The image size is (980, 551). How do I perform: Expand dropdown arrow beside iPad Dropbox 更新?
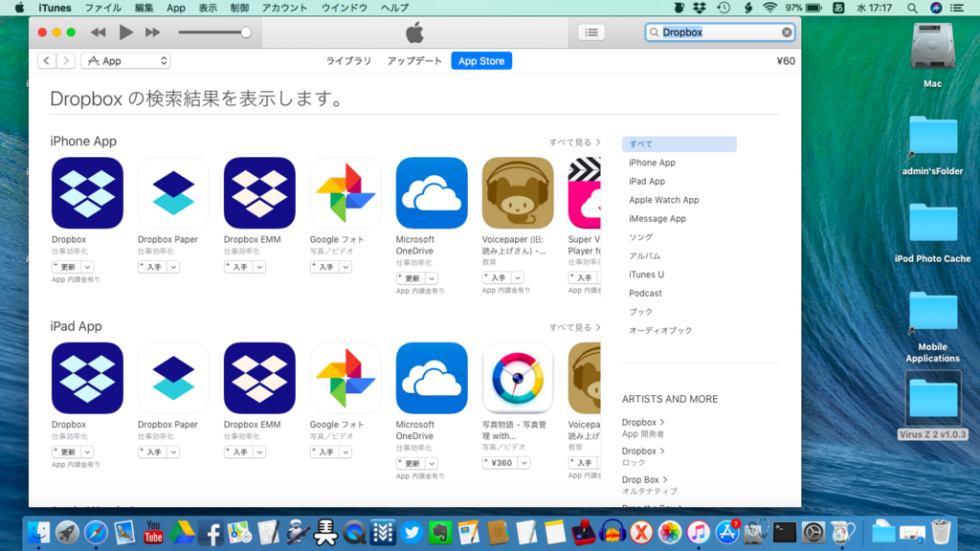pyautogui.click(x=87, y=452)
